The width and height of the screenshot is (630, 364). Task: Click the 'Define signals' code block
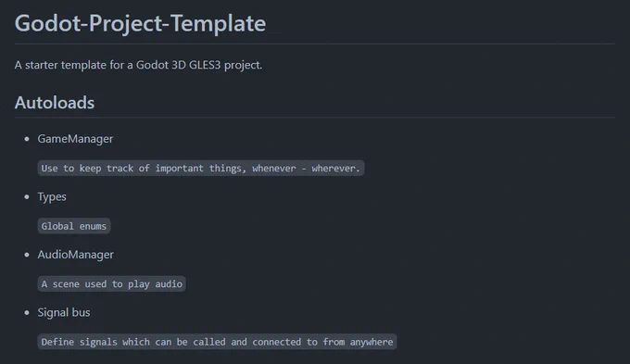tap(218, 342)
